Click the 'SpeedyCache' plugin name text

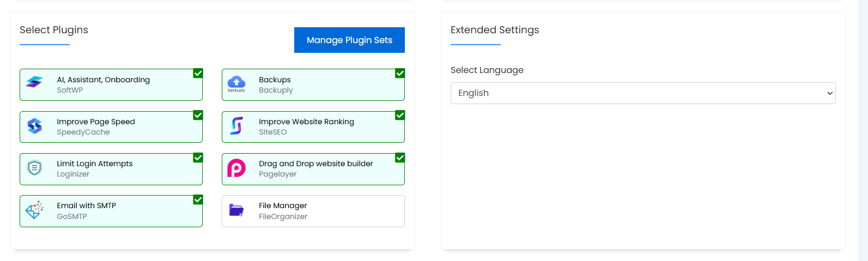[x=83, y=132]
